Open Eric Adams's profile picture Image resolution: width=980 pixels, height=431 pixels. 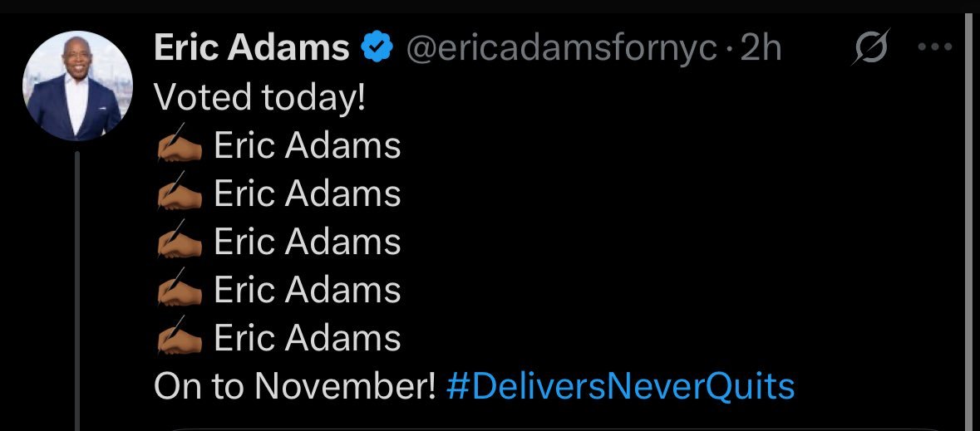click(x=77, y=86)
